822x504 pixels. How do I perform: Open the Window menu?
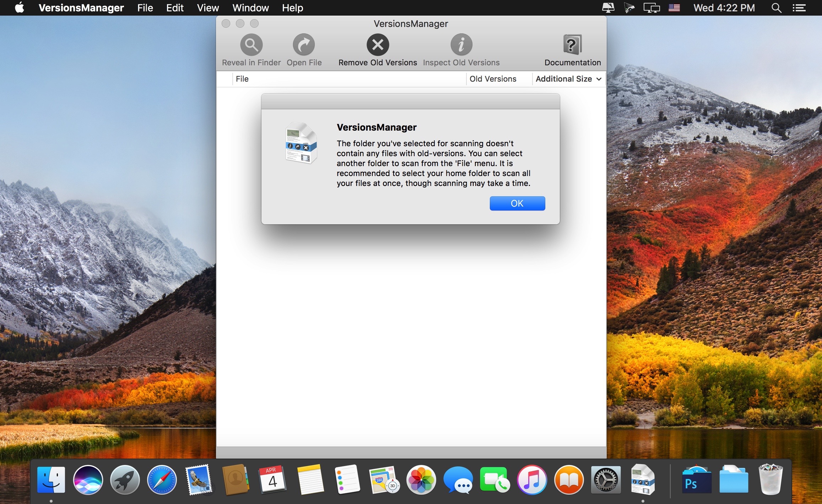[250, 8]
